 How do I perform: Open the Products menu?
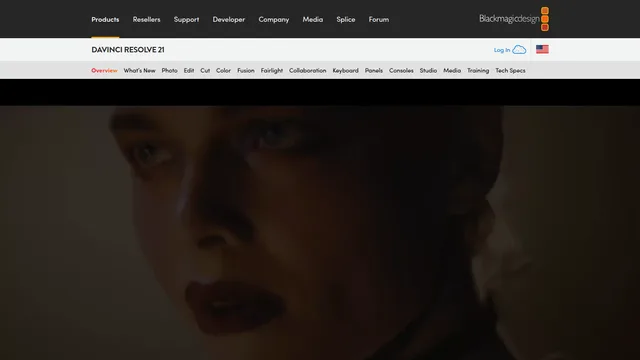[x=105, y=20]
